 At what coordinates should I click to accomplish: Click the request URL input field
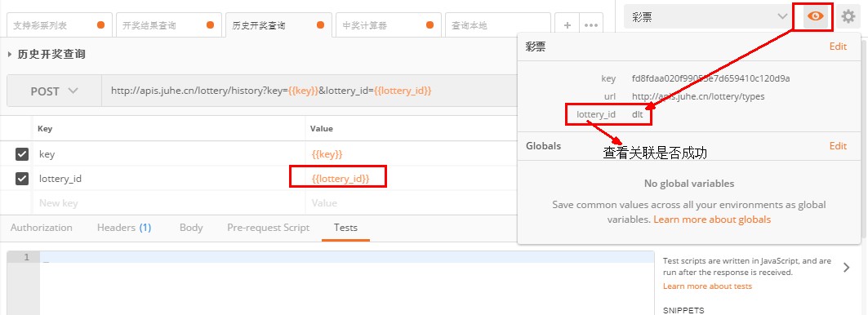(309, 91)
